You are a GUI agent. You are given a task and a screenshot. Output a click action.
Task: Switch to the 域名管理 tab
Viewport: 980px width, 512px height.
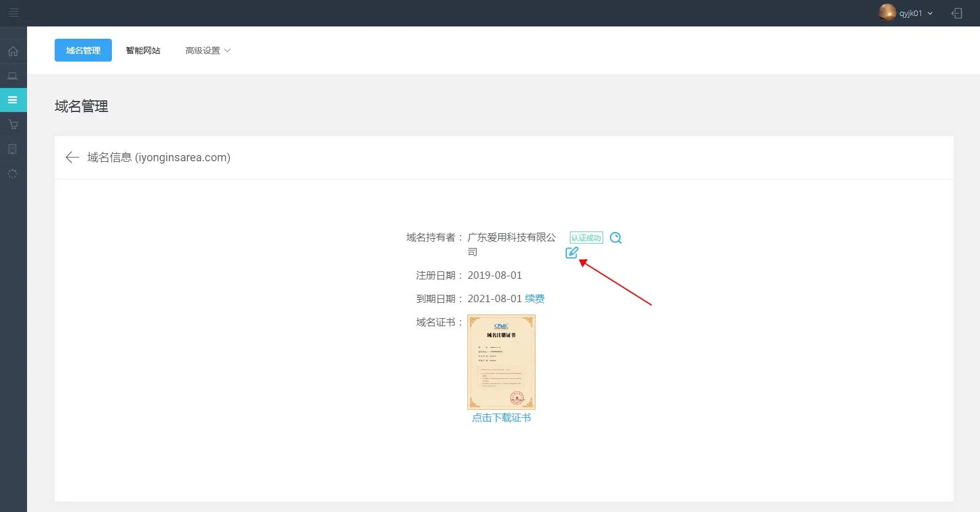click(83, 50)
